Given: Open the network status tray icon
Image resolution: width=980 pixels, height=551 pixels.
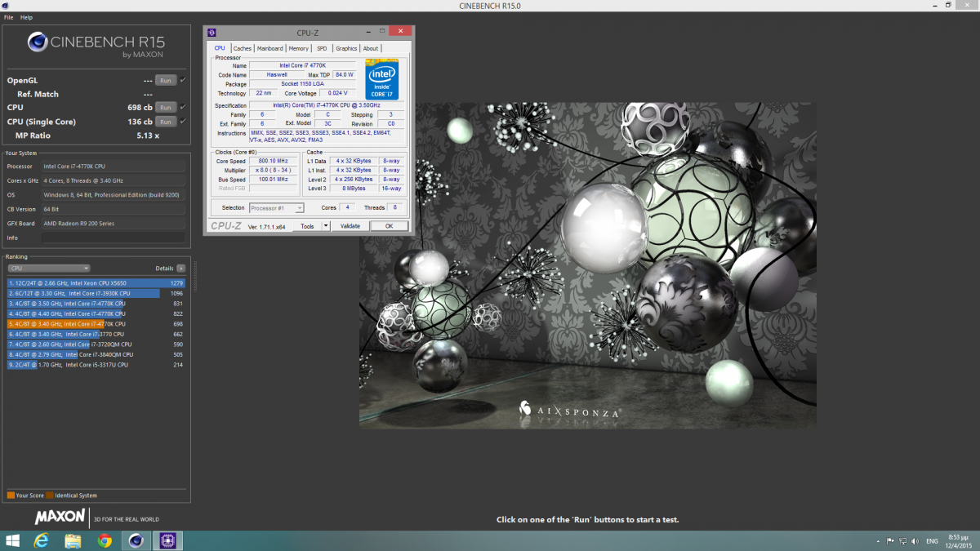Looking at the screenshot, I should (902, 541).
